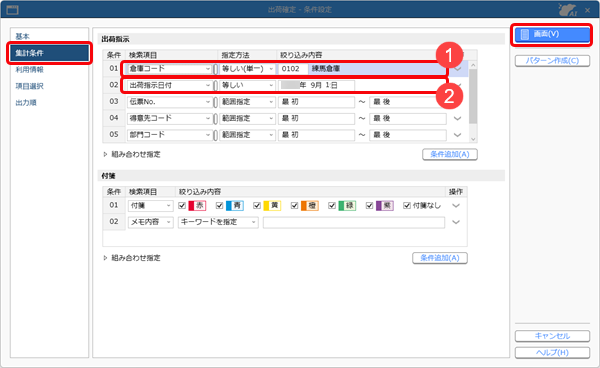
Task: Click the AI assistant icon in the title bar
Action: click(567, 9)
